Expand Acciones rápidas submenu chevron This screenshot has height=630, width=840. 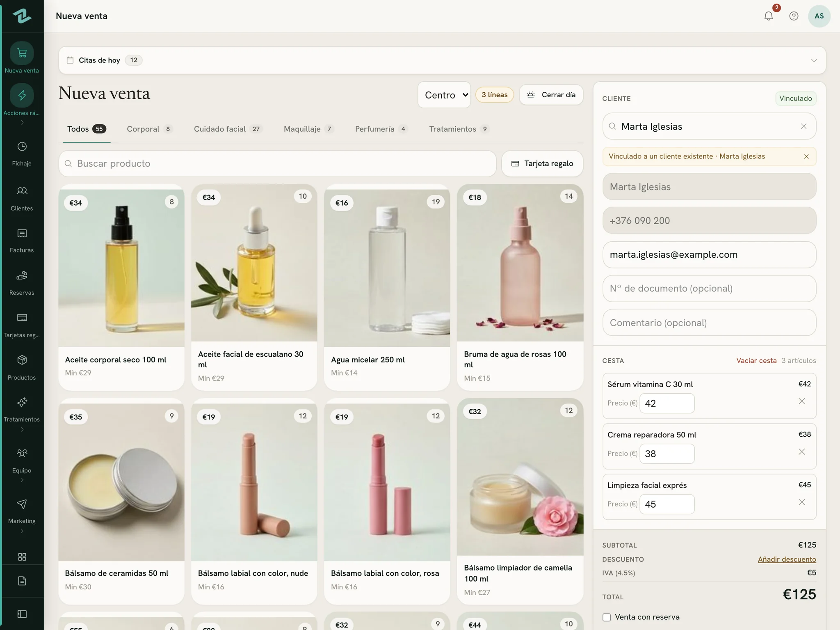[22, 122]
